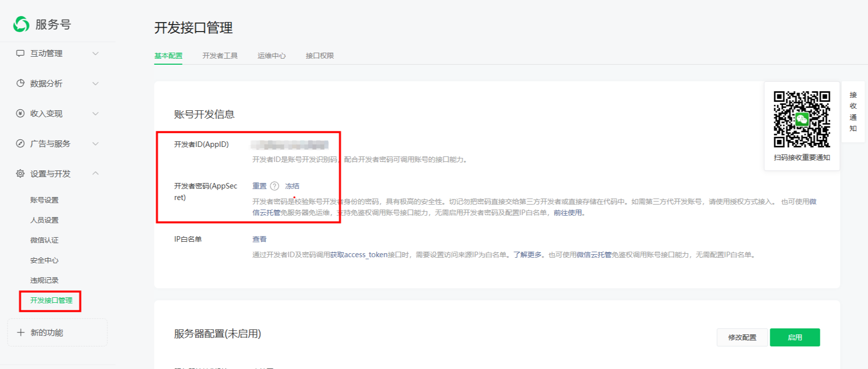Click the plus icon beside 新的功能
This screenshot has width=868, height=369.
[21, 332]
